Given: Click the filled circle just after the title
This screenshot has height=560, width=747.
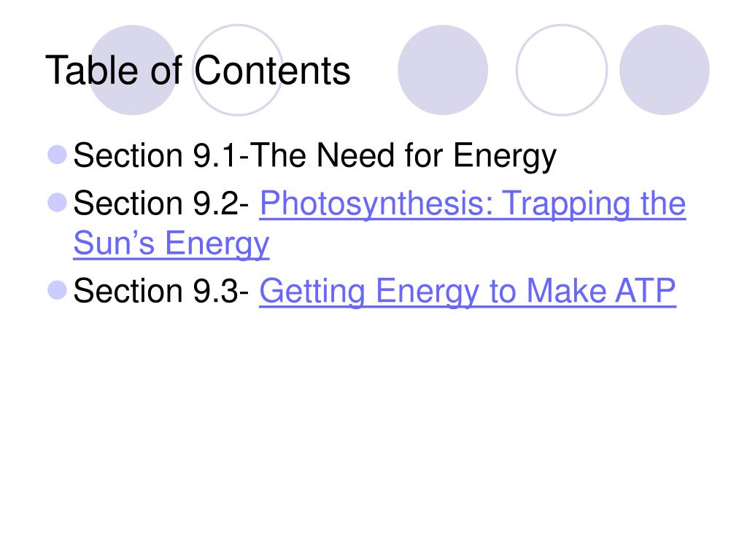Looking at the screenshot, I should coord(443,70).
